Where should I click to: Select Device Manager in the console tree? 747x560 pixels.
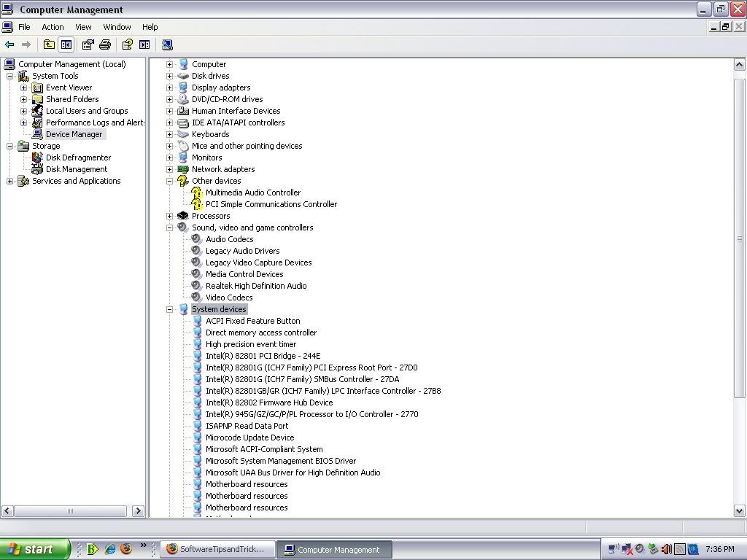[74, 134]
